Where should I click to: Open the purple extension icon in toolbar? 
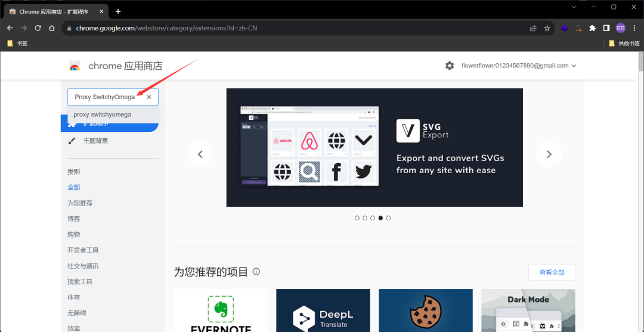pyautogui.click(x=565, y=28)
